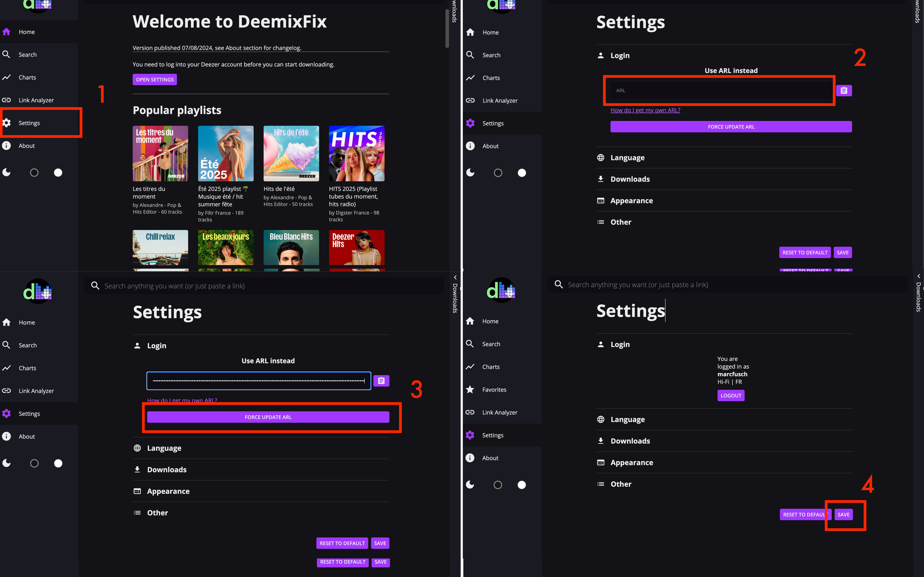Select the moon theme on the empty-ARL settings screen

[470, 173]
